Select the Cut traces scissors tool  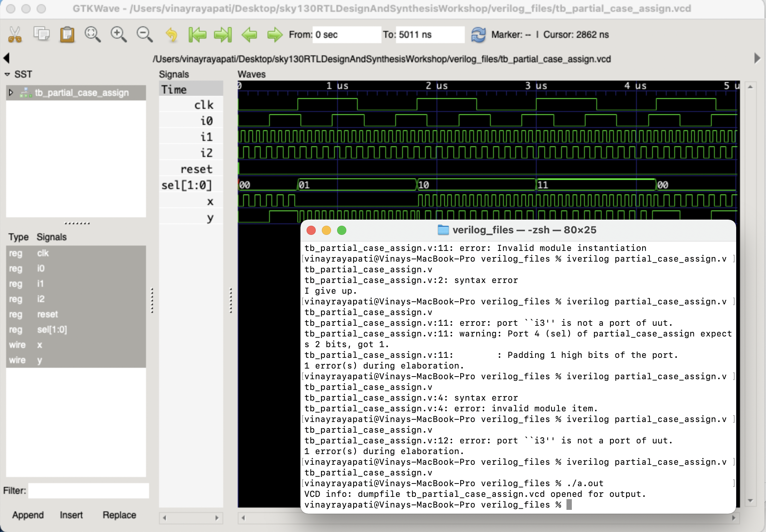pos(15,34)
